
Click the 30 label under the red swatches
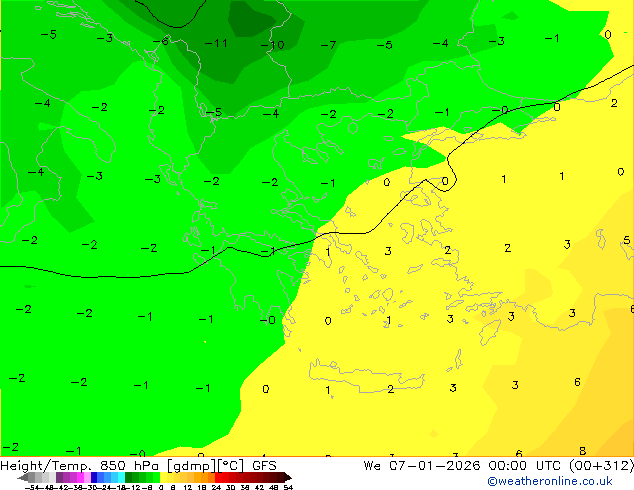click(230, 487)
